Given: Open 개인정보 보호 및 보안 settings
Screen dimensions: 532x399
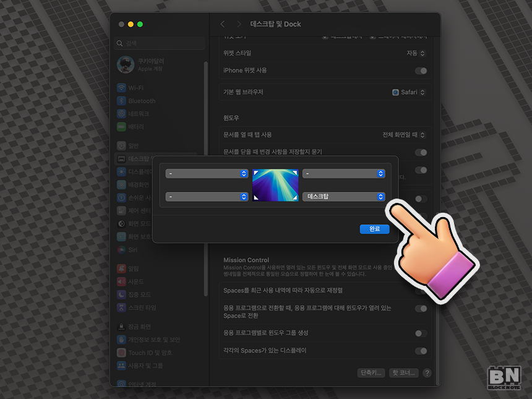Looking at the screenshot, I should click(148, 340).
